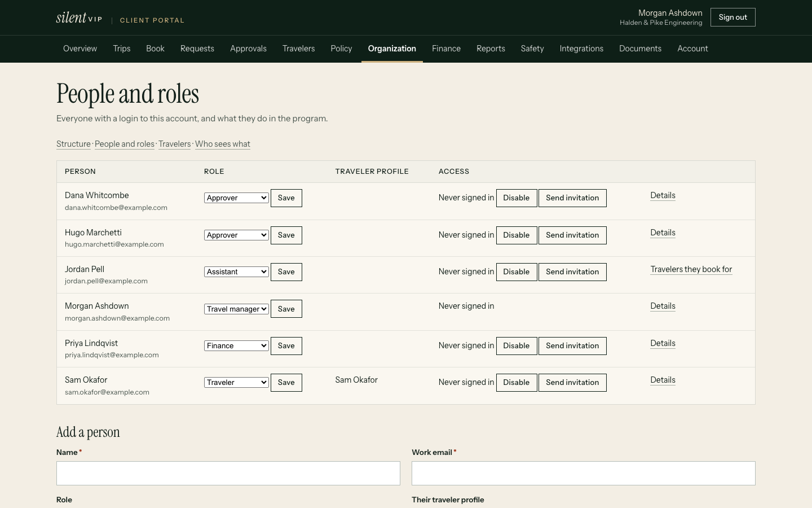Click into the Work email field

pyautogui.click(x=584, y=474)
